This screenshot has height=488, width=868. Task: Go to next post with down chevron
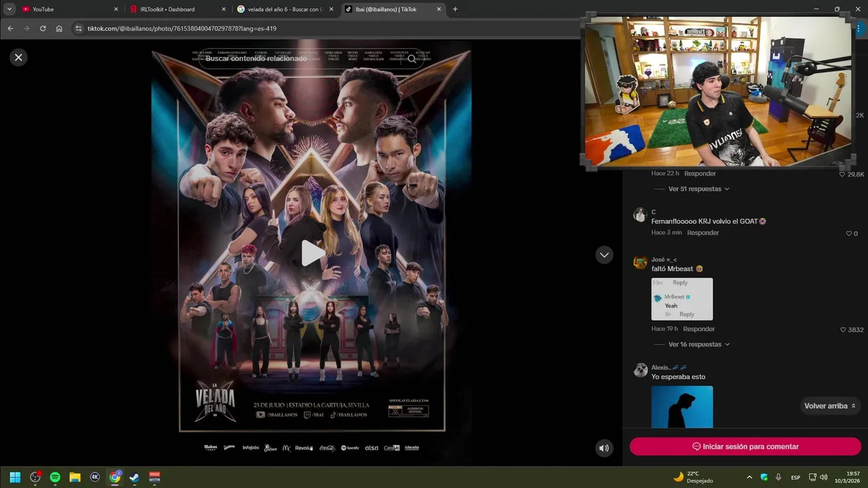click(x=604, y=255)
